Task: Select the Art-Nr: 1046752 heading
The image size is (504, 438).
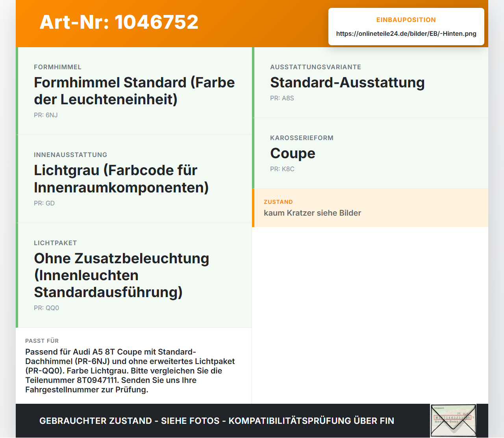Action: coord(119,22)
